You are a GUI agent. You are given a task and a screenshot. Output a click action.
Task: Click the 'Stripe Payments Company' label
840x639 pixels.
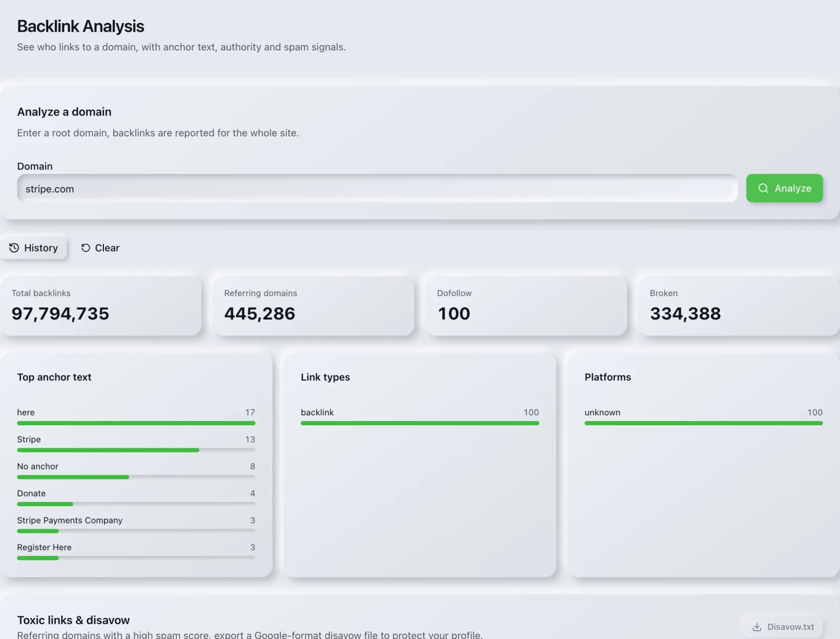(70, 520)
